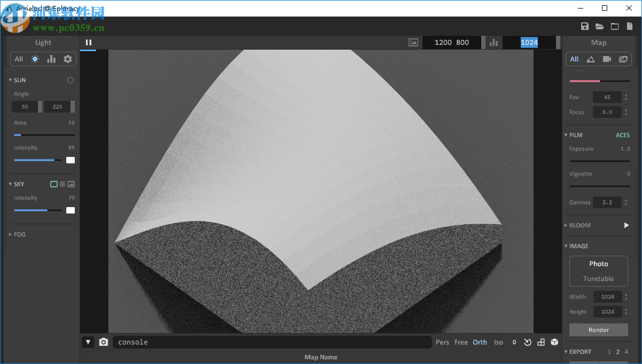Collapse the SKY section
The image size is (642, 364).
pyautogui.click(x=17, y=184)
